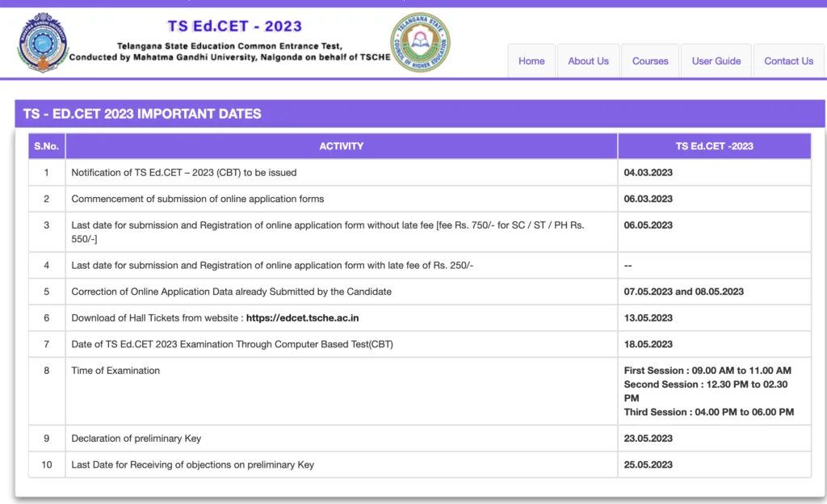Image resolution: width=827 pixels, height=504 pixels.
Task: Select the Declaration of preliminary Key text
Action: [x=136, y=438]
